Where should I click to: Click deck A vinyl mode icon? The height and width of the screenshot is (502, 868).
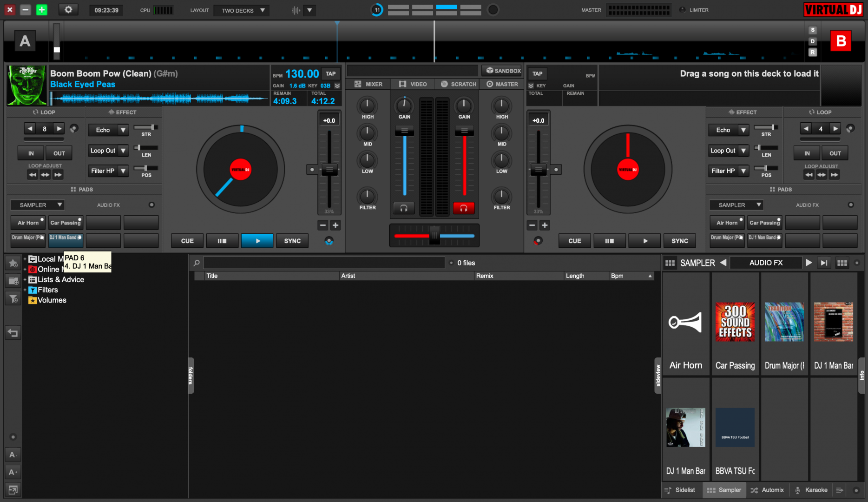click(x=329, y=241)
